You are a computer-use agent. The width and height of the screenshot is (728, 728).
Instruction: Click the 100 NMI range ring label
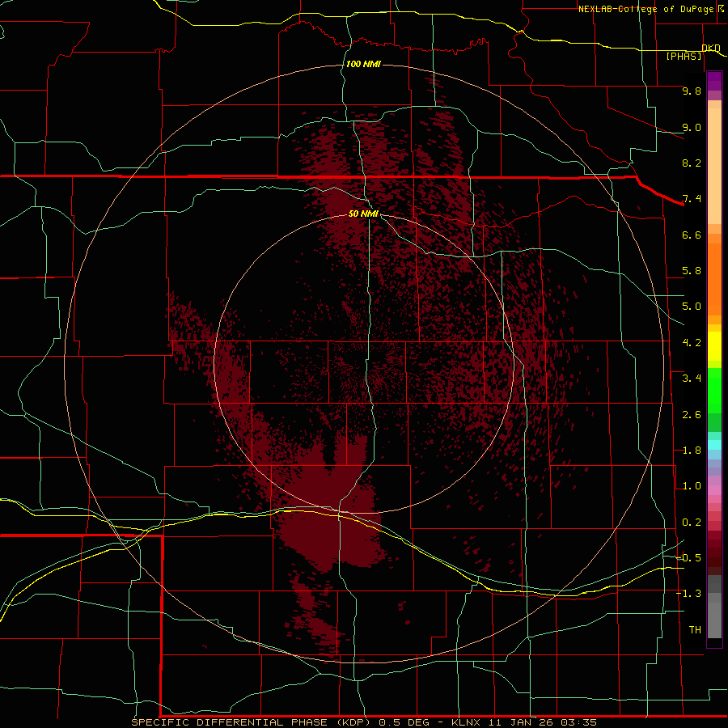point(363,64)
